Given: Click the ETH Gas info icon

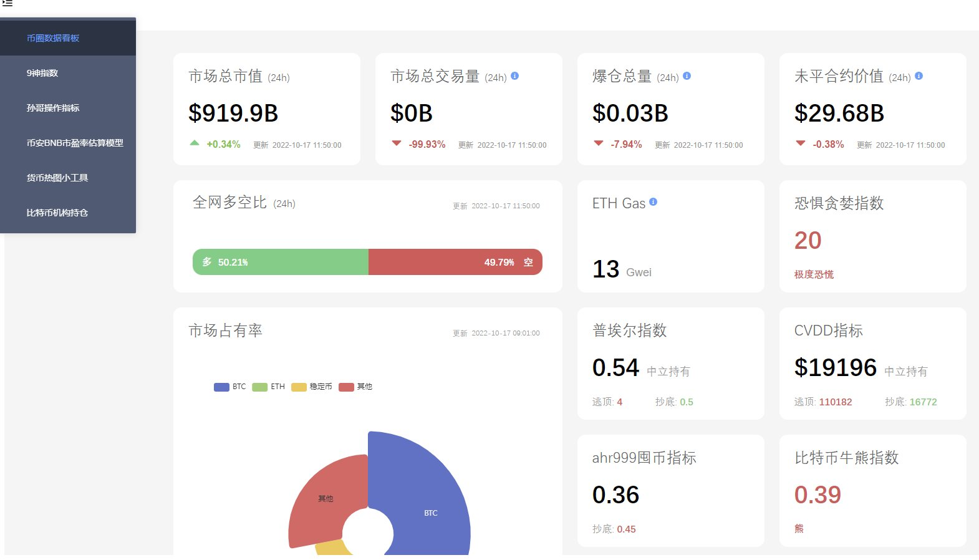Looking at the screenshot, I should (x=653, y=202).
